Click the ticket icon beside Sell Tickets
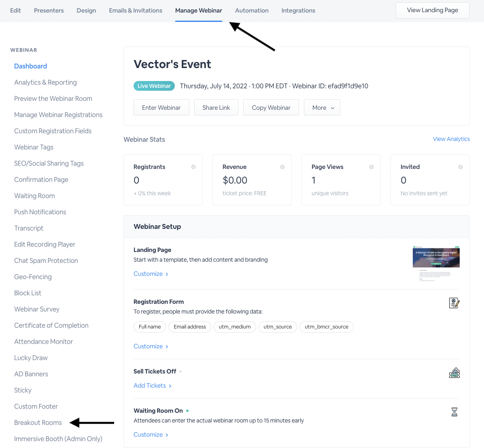Viewport: 484px width, 448px height. click(454, 373)
